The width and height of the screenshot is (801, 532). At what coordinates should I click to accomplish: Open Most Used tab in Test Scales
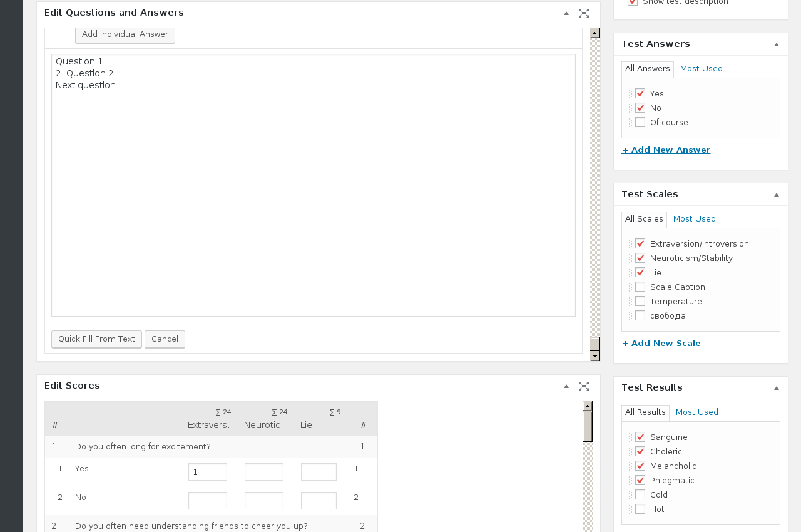[x=695, y=219]
